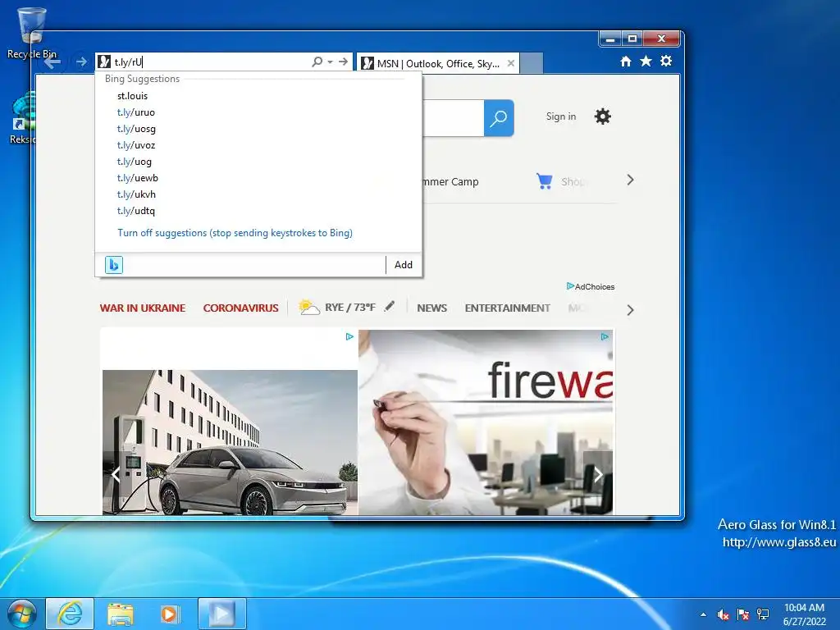Image resolution: width=840 pixels, height=630 pixels.
Task: Click ad info icon on firewall ad
Action: tap(605, 336)
